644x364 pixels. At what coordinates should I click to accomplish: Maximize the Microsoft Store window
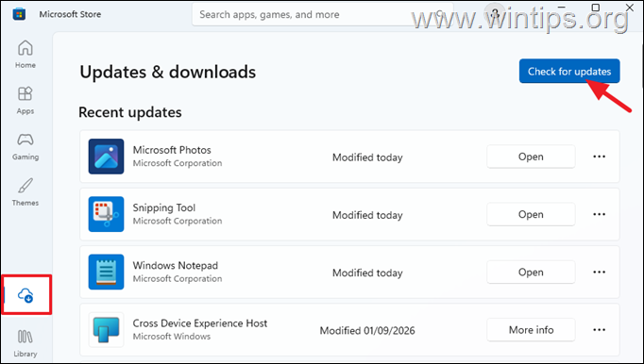(x=596, y=8)
